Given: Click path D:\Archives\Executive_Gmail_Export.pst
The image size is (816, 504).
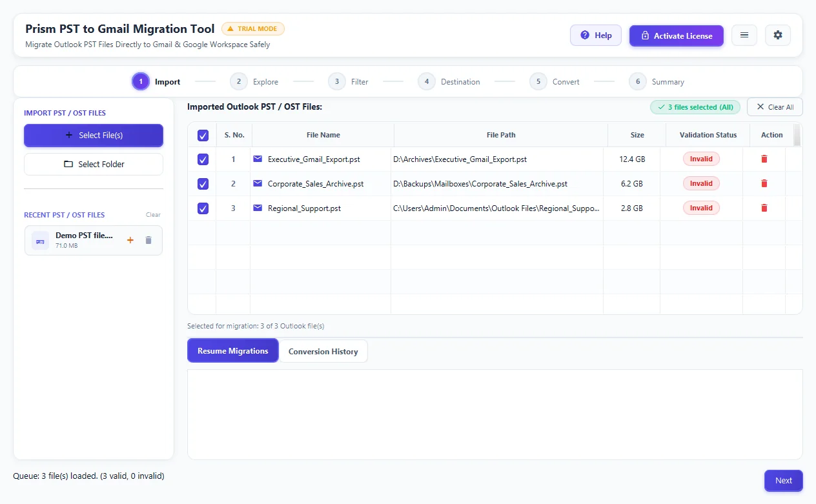Looking at the screenshot, I should tap(460, 159).
